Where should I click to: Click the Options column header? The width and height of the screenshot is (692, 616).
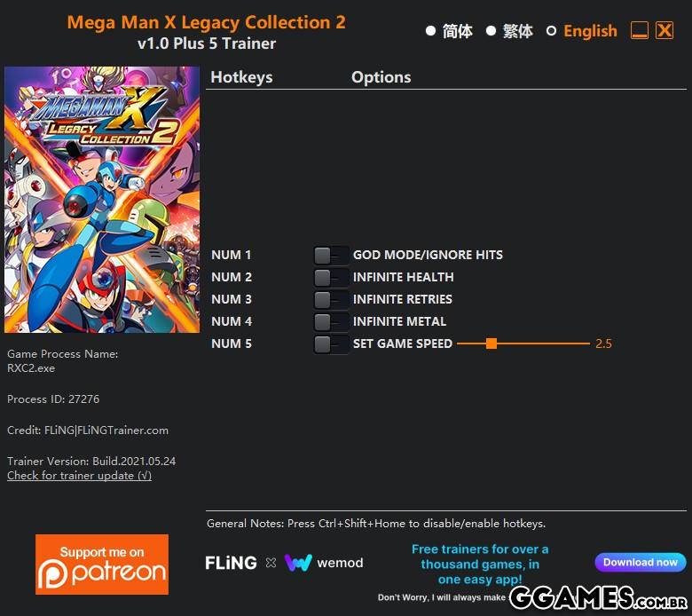tap(381, 77)
